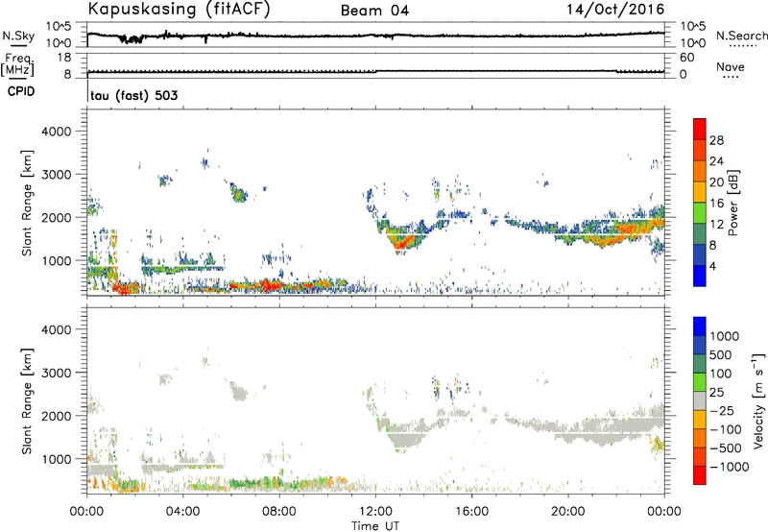Select the 08:00 time tick label
Viewport: 768px width, 532px height.
pyautogui.click(x=279, y=512)
